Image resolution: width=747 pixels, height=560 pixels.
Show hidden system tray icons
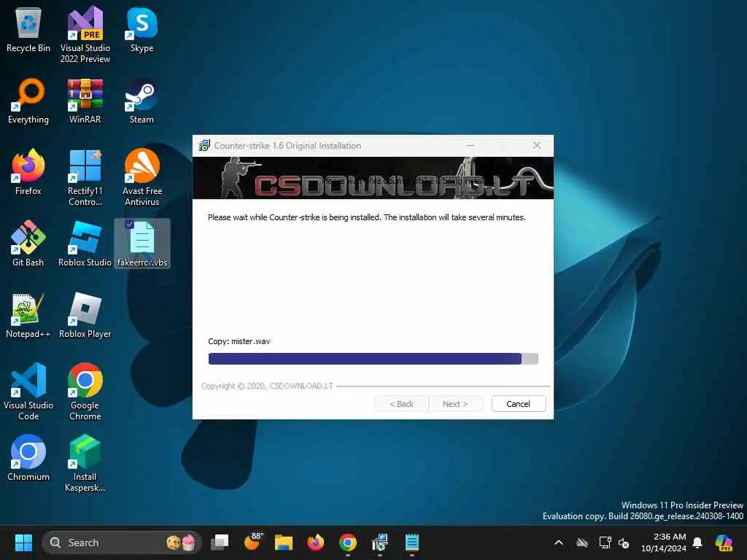(559, 542)
